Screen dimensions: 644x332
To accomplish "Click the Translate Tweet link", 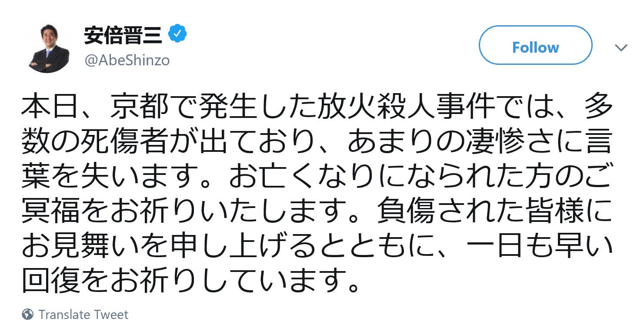I will (83, 314).
